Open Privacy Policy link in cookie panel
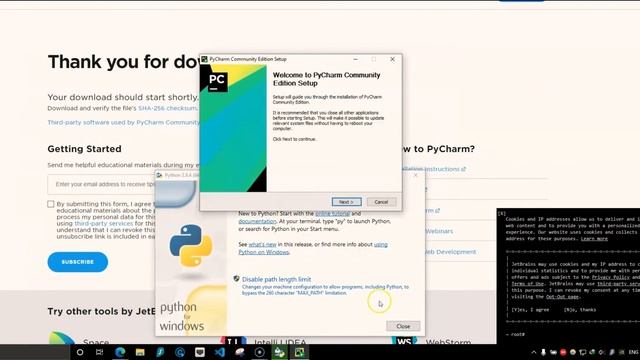This screenshot has width=640, height=360. (x=611, y=277)
